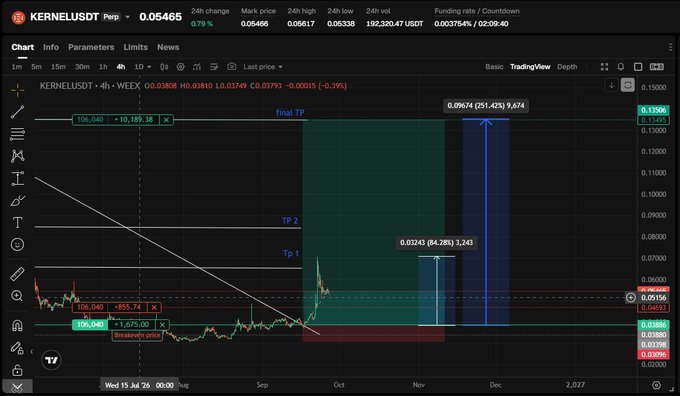The height and width of the screenshot is (396, 680).
Task: Toggle the order panel layout icon
Action: (657, 66)
